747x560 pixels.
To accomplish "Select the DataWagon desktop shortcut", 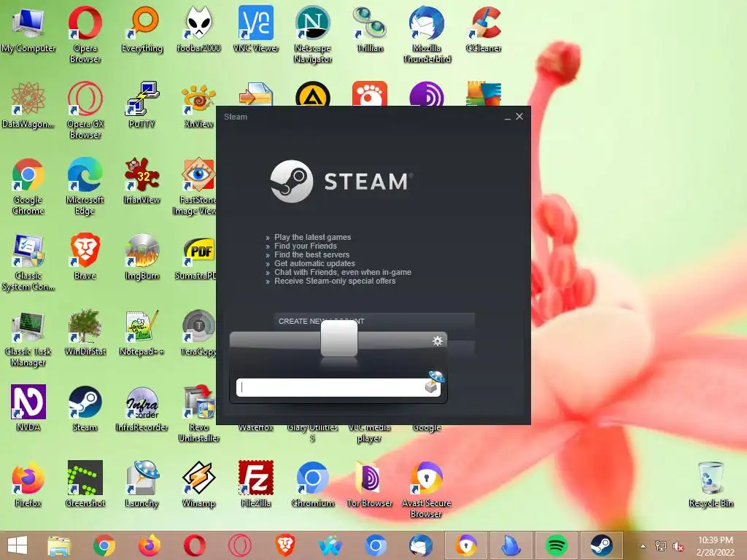I will coord(28,105).
